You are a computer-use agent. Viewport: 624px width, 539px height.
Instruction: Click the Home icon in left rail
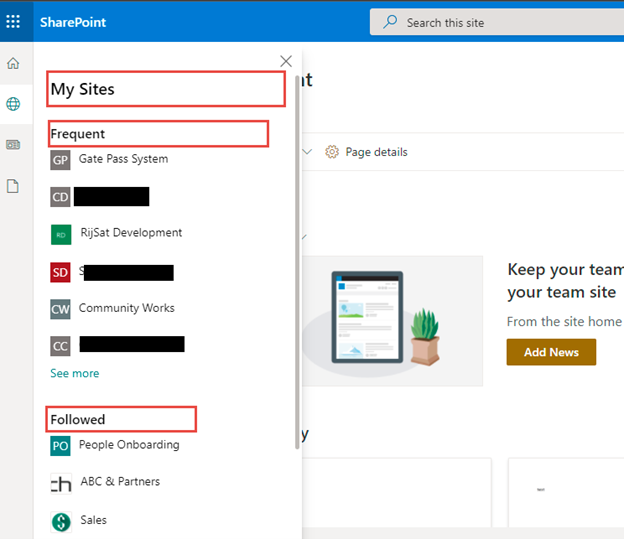(13, 64)
